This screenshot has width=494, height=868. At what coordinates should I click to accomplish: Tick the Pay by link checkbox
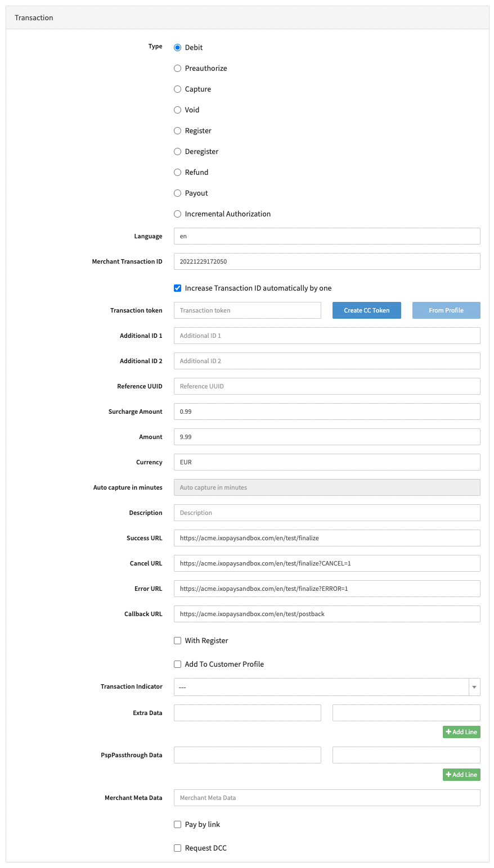[x=177, y=824]
